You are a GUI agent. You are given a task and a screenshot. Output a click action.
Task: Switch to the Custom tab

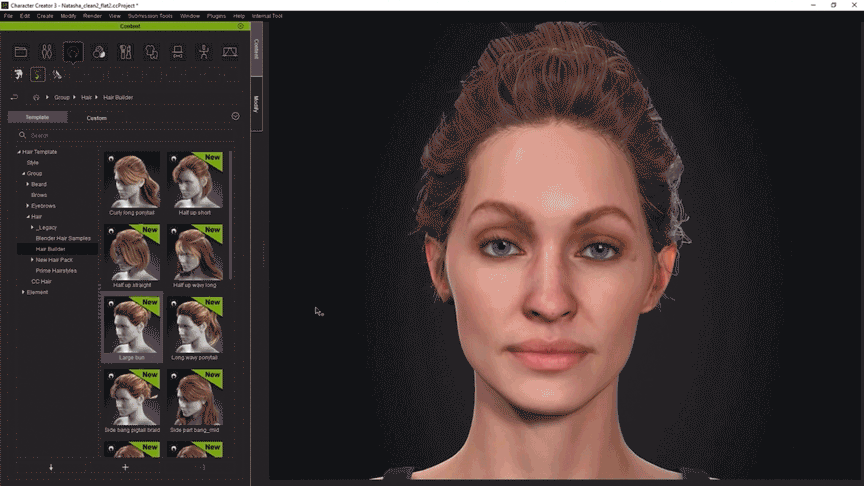96,118
